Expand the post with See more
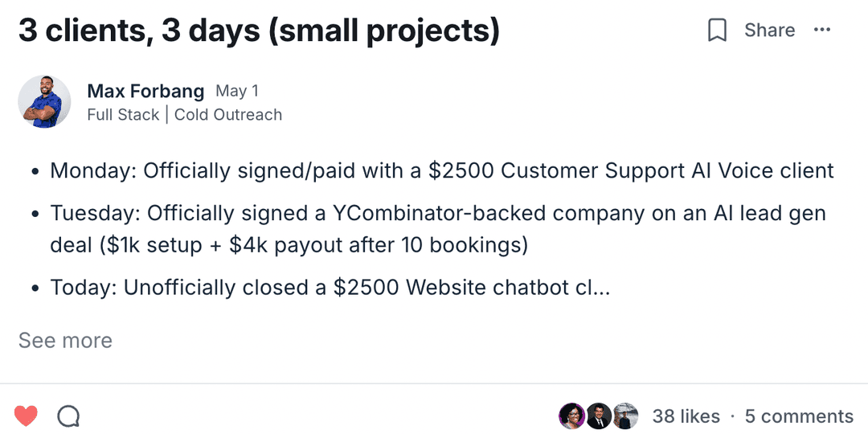The height and width of the screenshot is (434, 868). pyautogui.click(x=65, y=340)
